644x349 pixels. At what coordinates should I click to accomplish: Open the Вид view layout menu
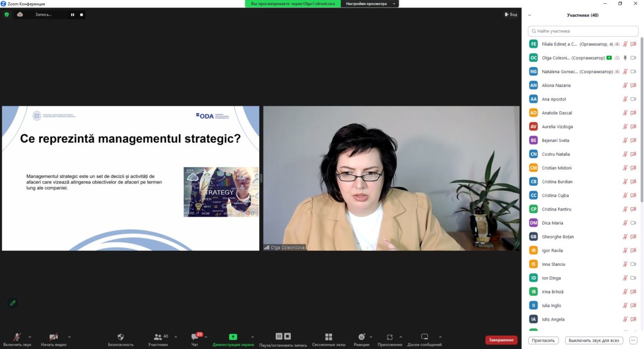click(x=510, y=14)
